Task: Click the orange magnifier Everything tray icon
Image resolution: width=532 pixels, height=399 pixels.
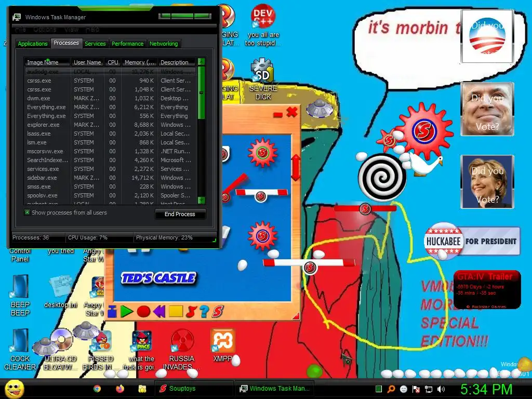Action: point(391,389)
